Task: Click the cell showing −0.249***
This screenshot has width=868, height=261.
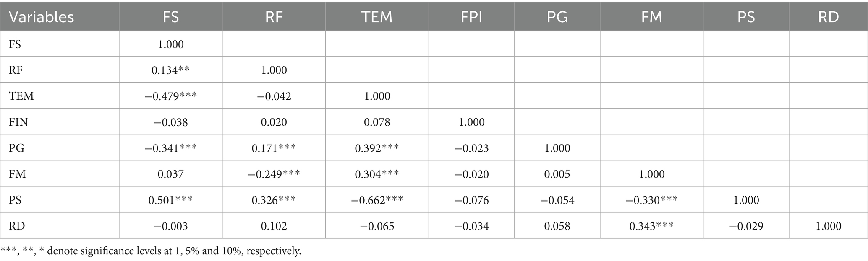Action: coord(274,174)
